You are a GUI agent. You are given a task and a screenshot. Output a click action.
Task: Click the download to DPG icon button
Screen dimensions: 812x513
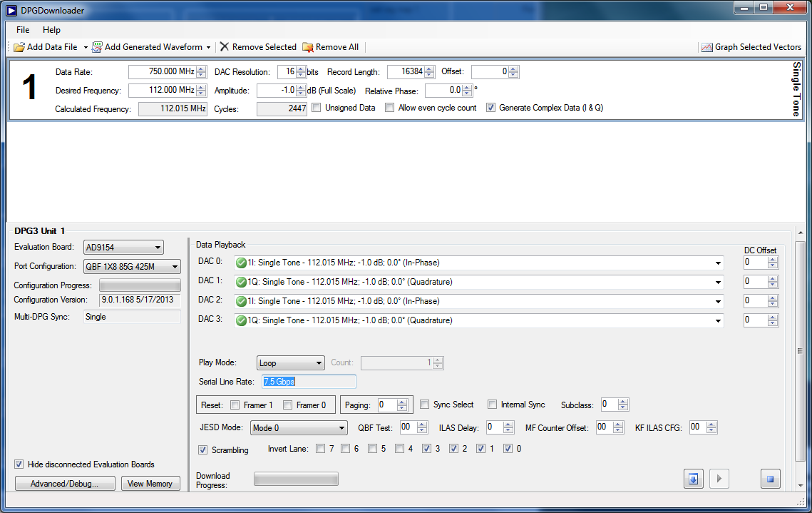[x=693, y=479]
